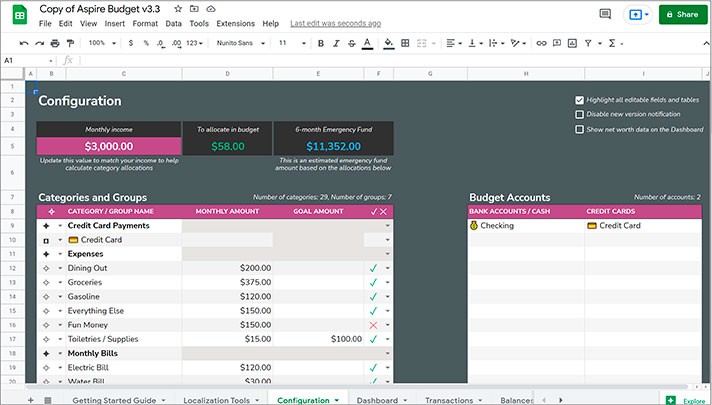
Task: Uncheck Highlight all editable fields and tables
Action: (579, 100)
